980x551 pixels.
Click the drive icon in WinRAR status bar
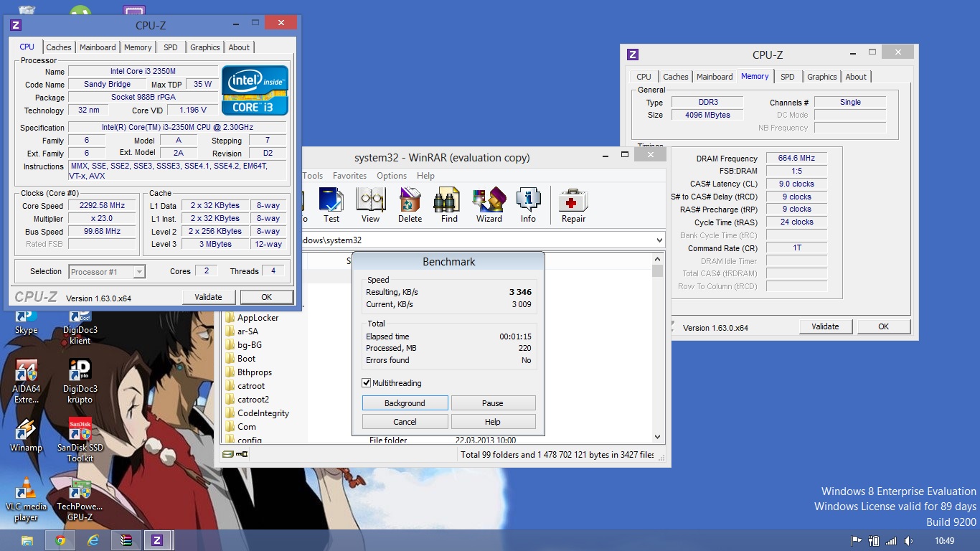click(228, 454)
